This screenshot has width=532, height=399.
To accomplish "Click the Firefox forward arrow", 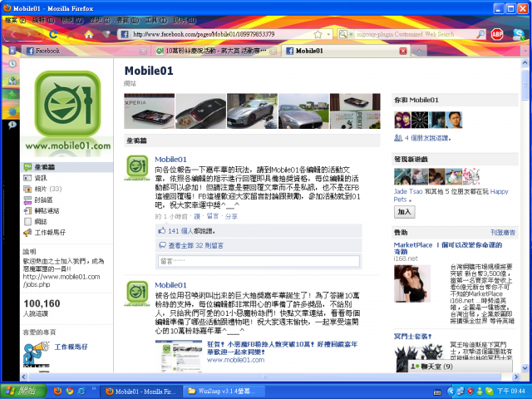I will click(29, 34).
